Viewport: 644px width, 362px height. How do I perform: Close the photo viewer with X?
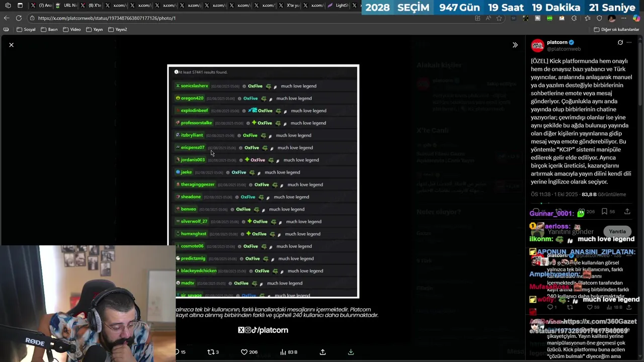[11, 45]
